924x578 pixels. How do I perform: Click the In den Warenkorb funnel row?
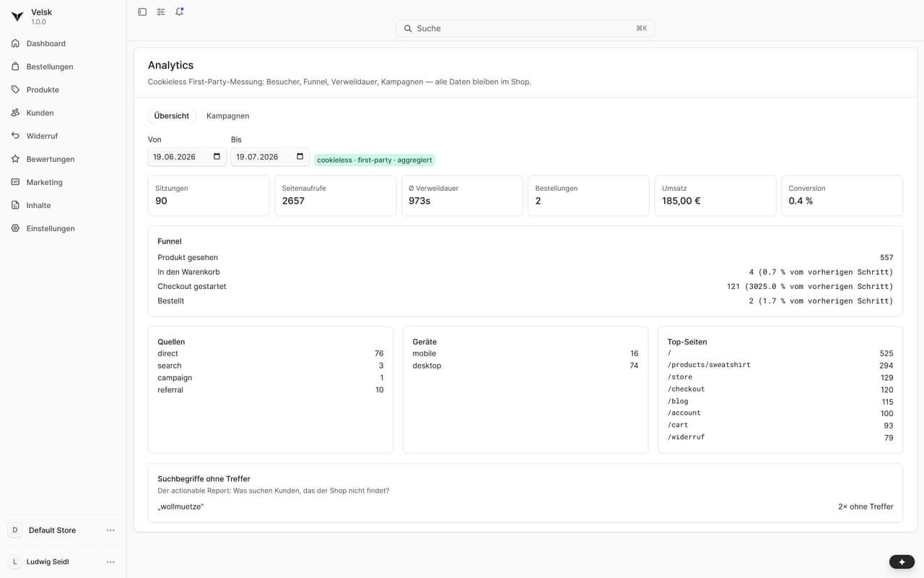click(x=526, y=272)
